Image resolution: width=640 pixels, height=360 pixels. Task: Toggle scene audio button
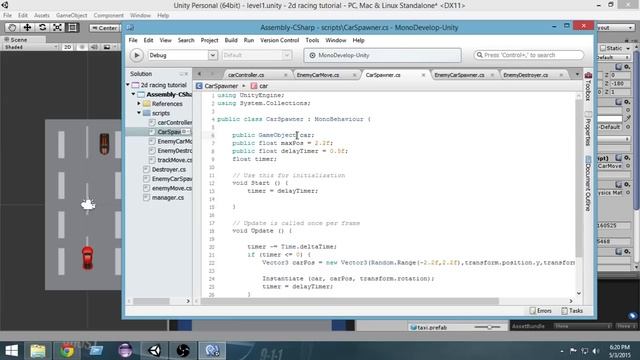pyautogui.click(x=94, y=47)
